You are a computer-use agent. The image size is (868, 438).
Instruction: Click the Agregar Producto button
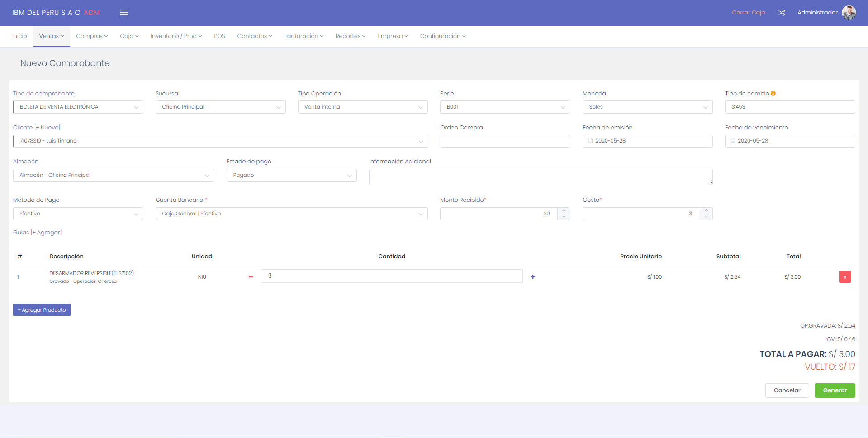42,310
